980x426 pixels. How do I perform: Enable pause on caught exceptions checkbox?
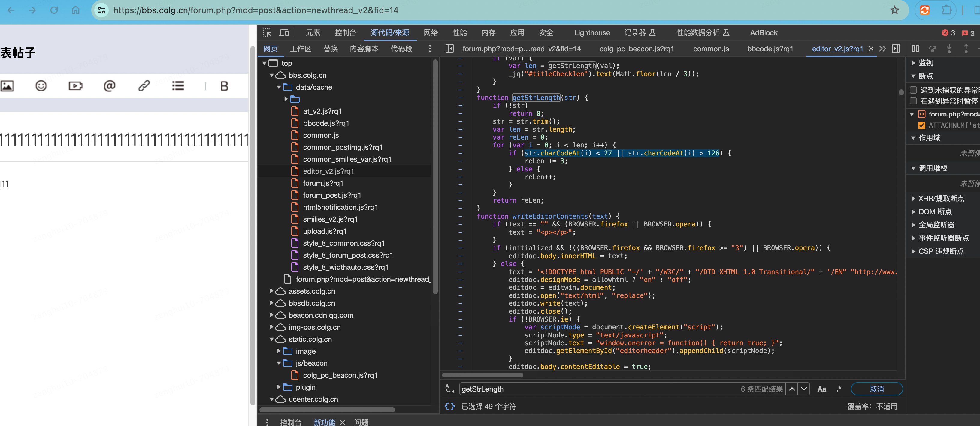point(913,101)
